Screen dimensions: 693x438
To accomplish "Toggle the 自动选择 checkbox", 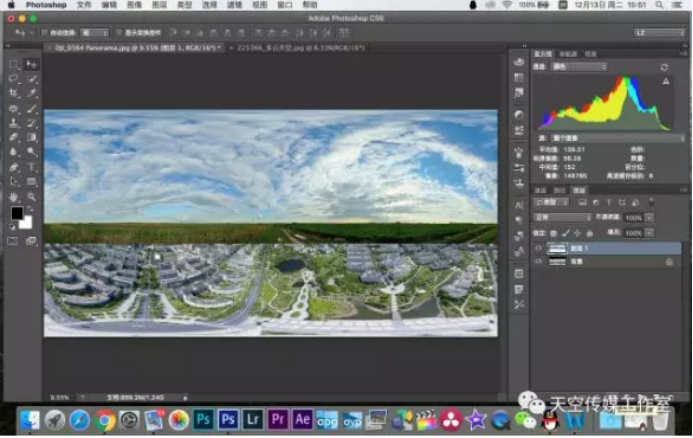I will pos(47,32).
